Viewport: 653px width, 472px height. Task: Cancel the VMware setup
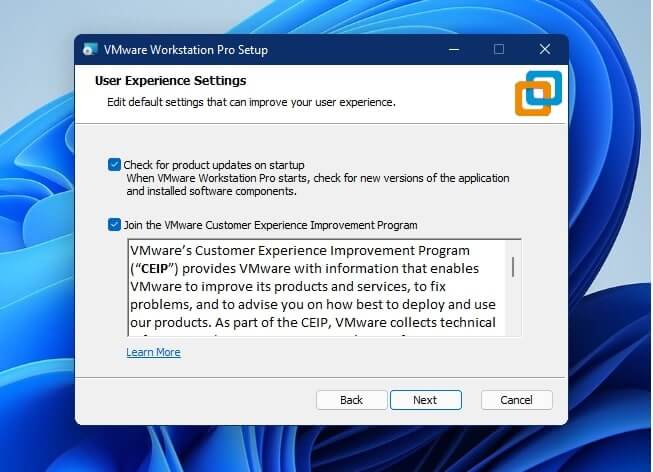click(516, 400)
